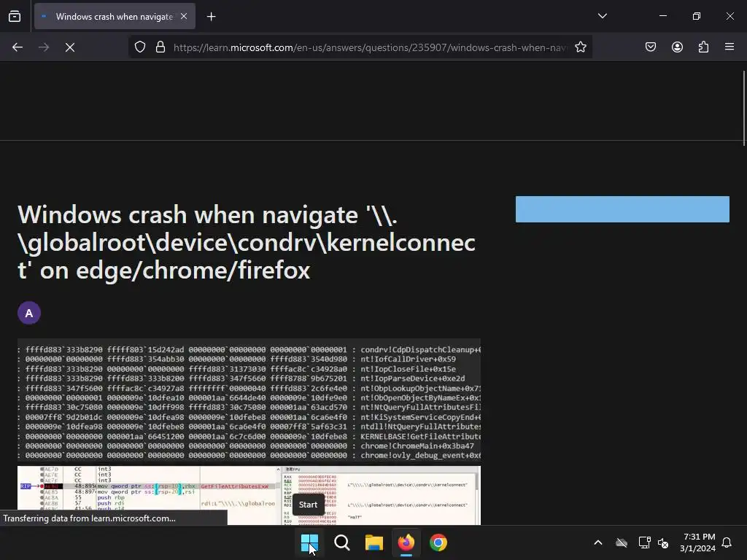Viewport: 747px width, 560px height.
Task: View site security padlock info
Action: 160,47
